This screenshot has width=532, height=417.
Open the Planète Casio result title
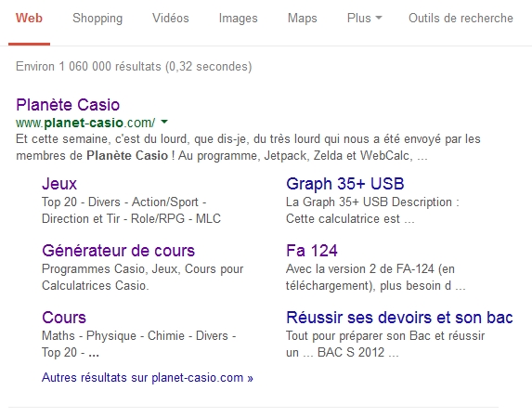point(68,105)
